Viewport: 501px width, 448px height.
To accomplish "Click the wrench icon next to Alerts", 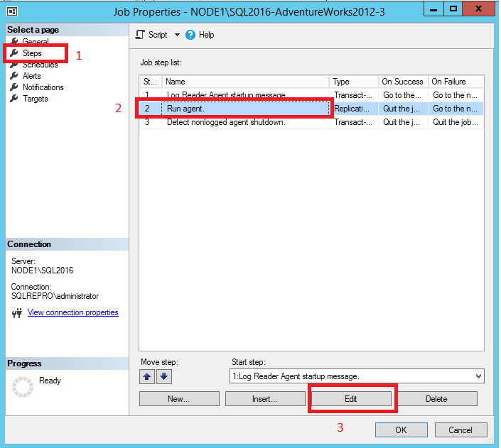I will [14, 76].
